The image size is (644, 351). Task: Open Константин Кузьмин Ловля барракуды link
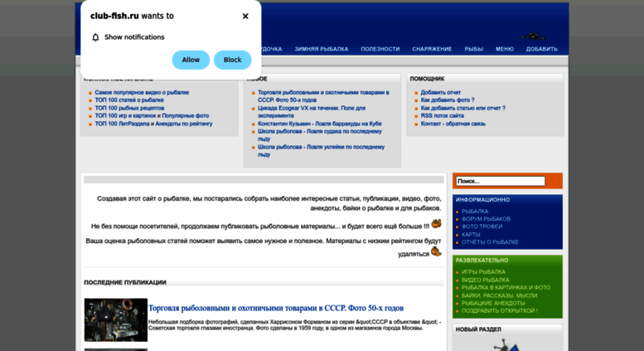point(320,124)
